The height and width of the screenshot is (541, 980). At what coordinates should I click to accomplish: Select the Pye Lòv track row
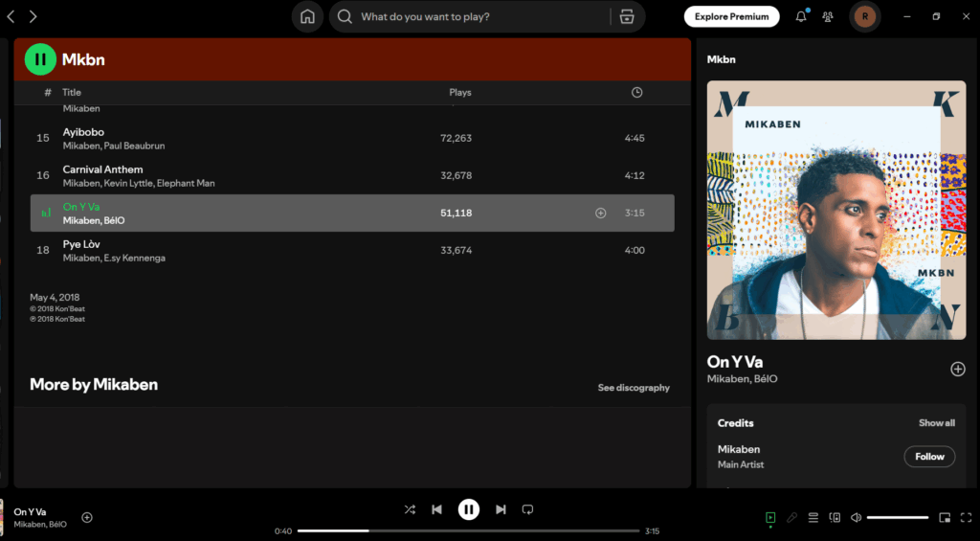(352, 251)
